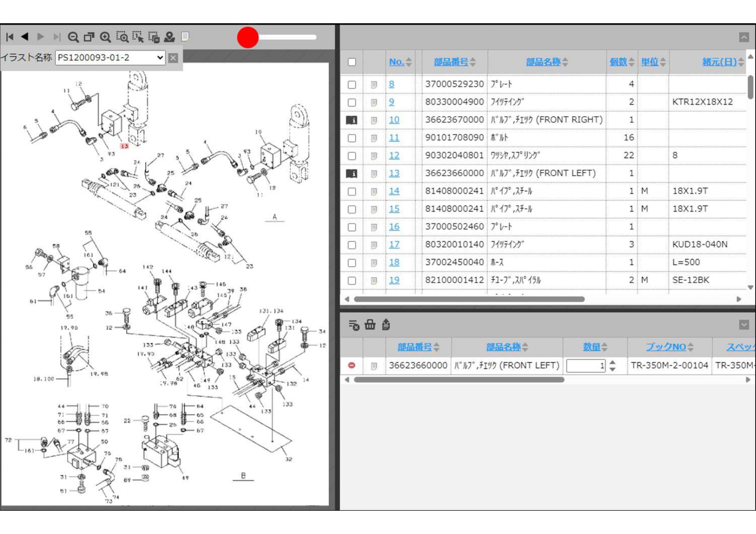Screen dimensions: 756x534
Task: Toggle the select-all checkbox in the header
Action: pos(352,62)
